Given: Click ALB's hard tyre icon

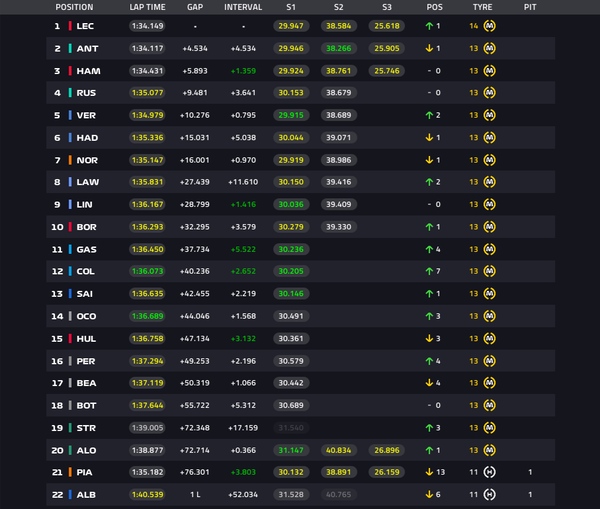Looking at the screenshot, I should click(489, 494).
